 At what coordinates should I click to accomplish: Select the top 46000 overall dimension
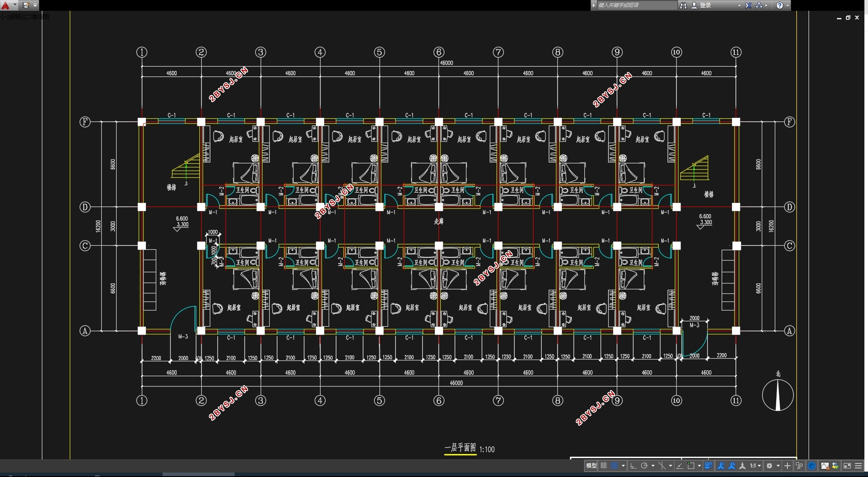447,63
